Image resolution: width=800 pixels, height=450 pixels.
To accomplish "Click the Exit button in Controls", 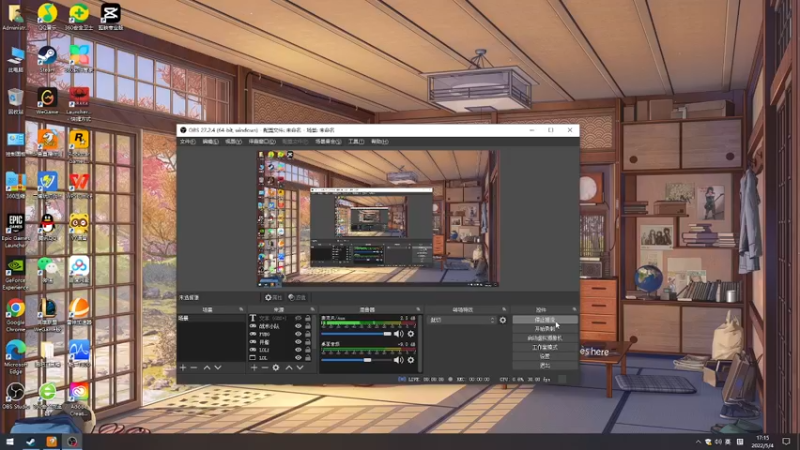I will point(545,366).
